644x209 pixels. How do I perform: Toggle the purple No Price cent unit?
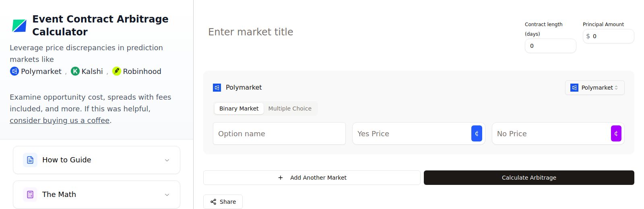[x=616, y=133]
